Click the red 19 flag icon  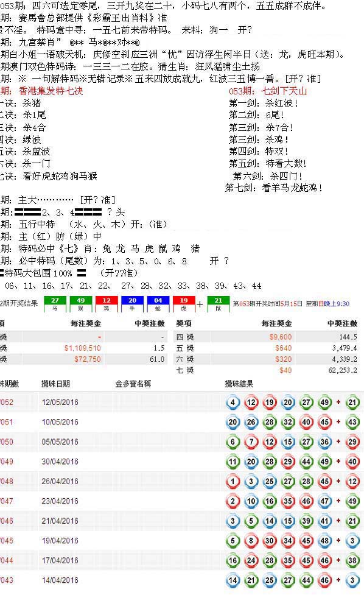[x=184, y=304]
